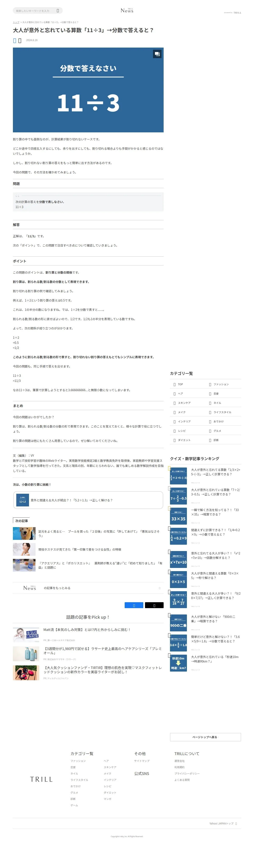Open the dog pool article thumbnail
254x868 pixels.
(24, 533)
